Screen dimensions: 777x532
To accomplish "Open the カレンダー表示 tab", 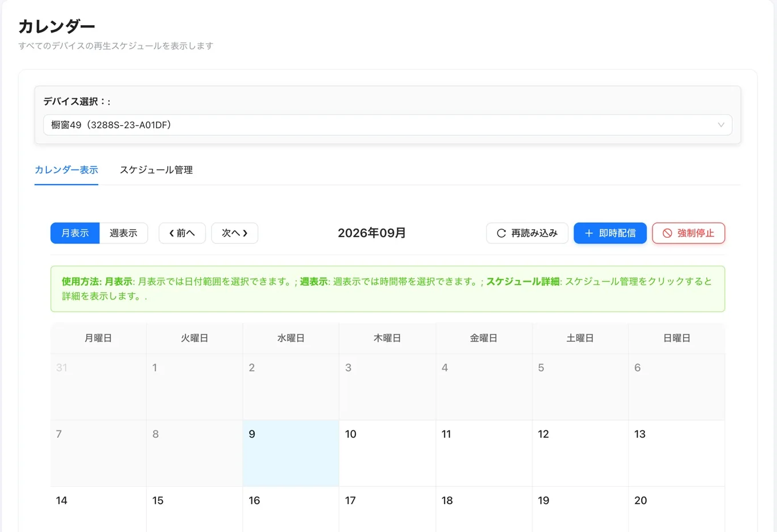I will coord(66,170).
